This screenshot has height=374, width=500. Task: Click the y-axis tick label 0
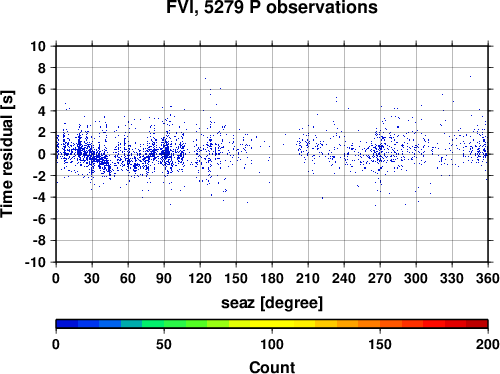point(42,154)
